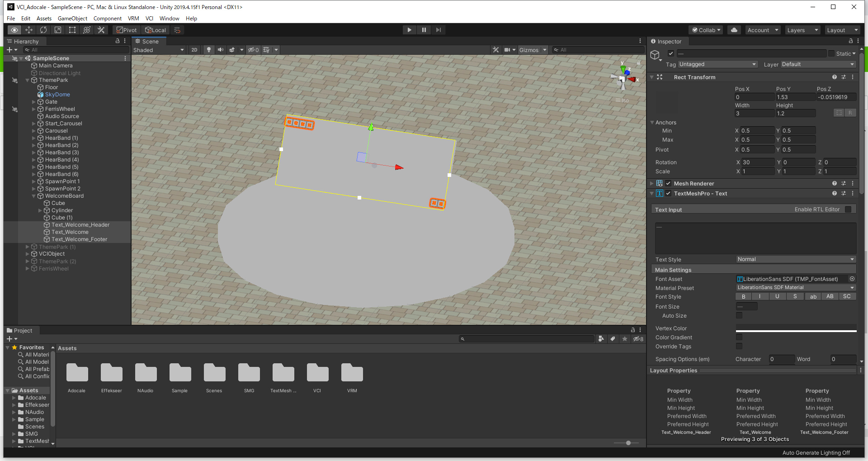Enable RTL Editor checkbox

pyautogui.click(x=848, y=209)
